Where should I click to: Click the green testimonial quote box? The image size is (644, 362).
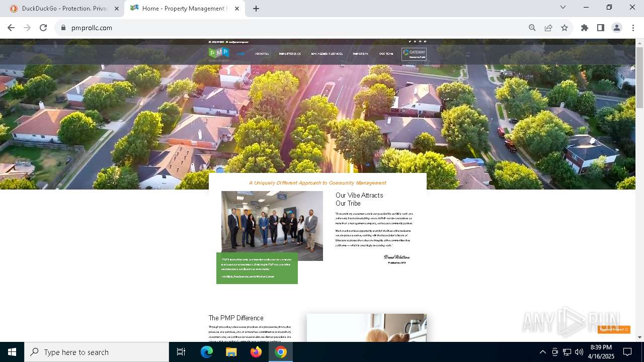[257, 268]
